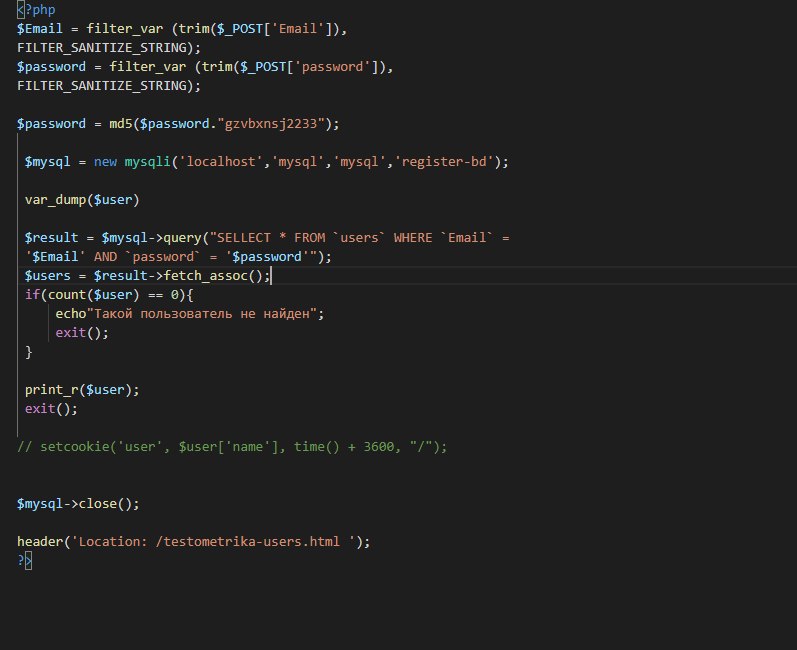Image resolution: width=797 pixels, height=650 pixels.
Task: Click '$mysql->close();' statement
Action: pos(78,504)
